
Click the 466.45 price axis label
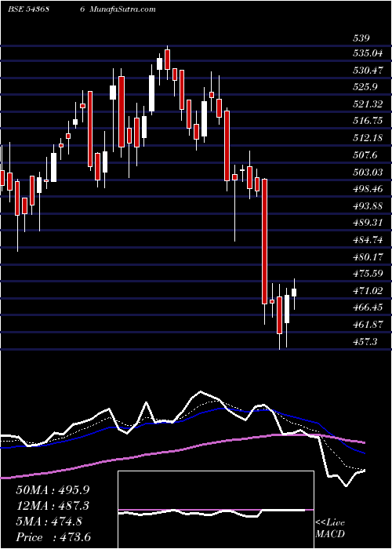tap(368, 307)
